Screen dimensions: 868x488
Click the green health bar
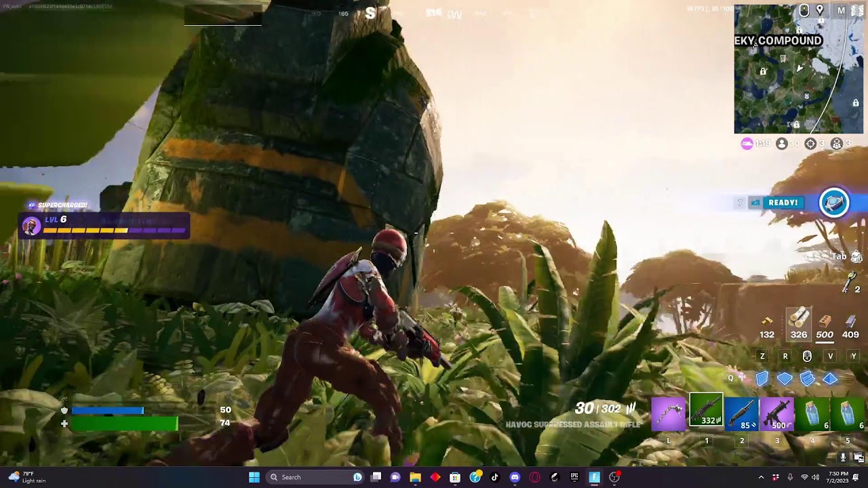tap(124, 424)
